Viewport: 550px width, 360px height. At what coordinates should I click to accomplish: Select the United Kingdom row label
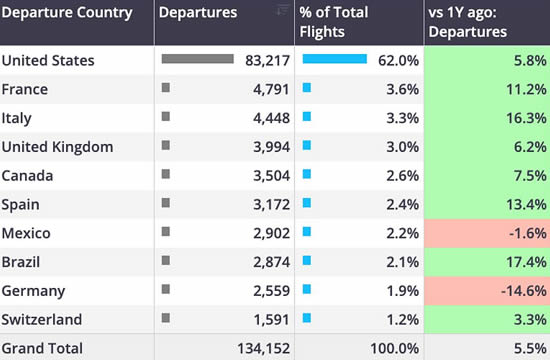pyautogui.click(x=58, y=147)
